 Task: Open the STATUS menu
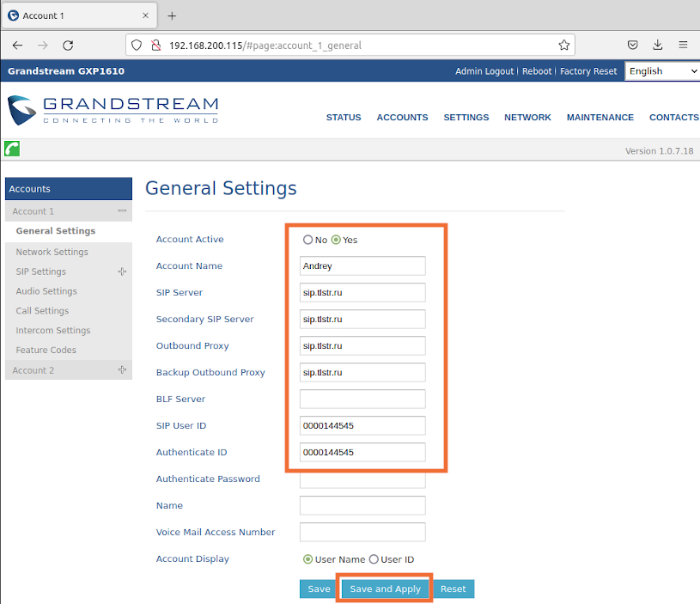click(x=344, y=118)
